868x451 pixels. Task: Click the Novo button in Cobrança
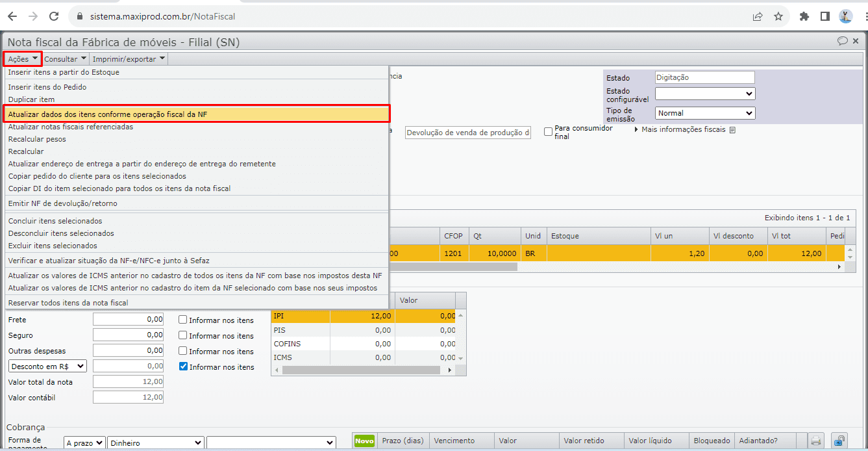click(x=365, y=441)
